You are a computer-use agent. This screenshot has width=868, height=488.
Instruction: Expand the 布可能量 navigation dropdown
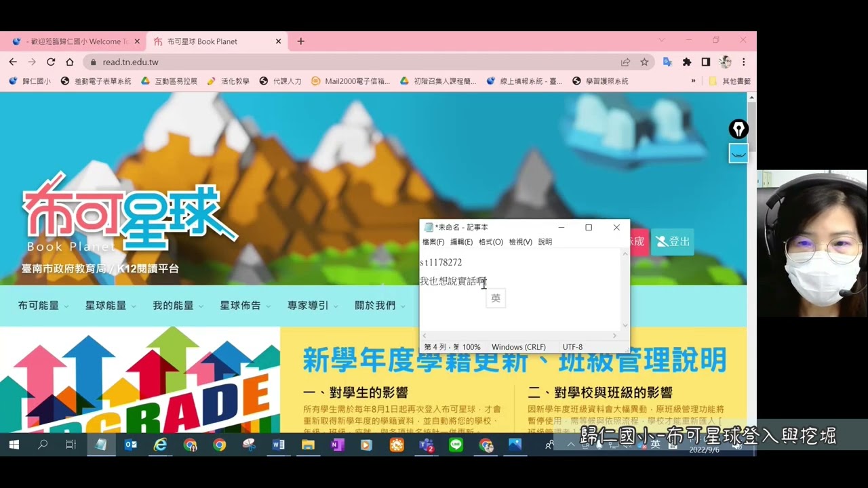point(43,306)
